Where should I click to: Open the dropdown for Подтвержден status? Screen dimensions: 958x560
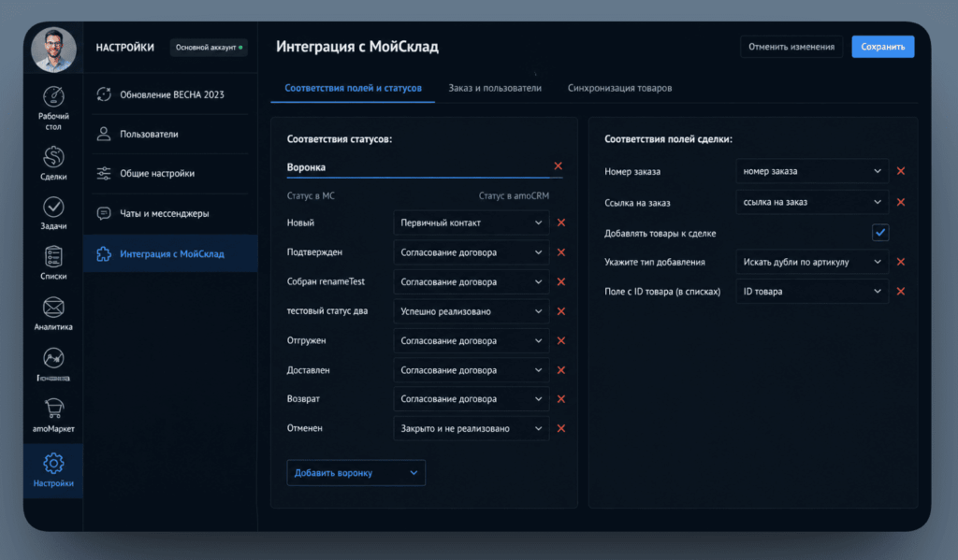click(471, 252)
